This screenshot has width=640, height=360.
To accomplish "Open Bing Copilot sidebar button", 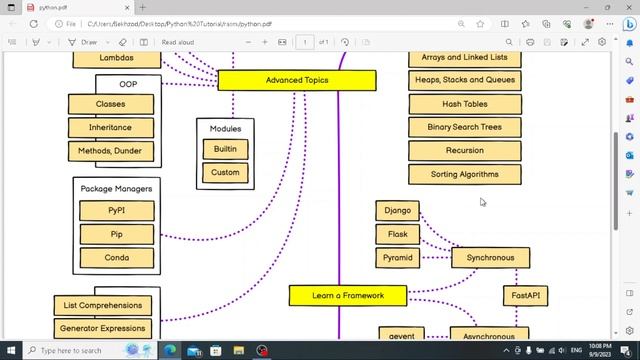I will (630, 24).
